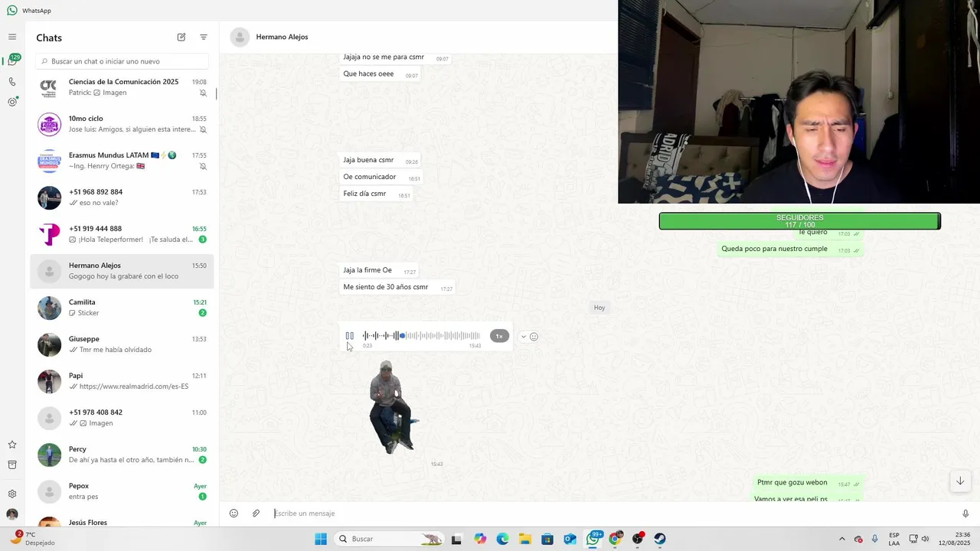Start a new chat with the compose icon
This screenshot has height=551, width=980.
pyautogui.click(x=181, y=37)
